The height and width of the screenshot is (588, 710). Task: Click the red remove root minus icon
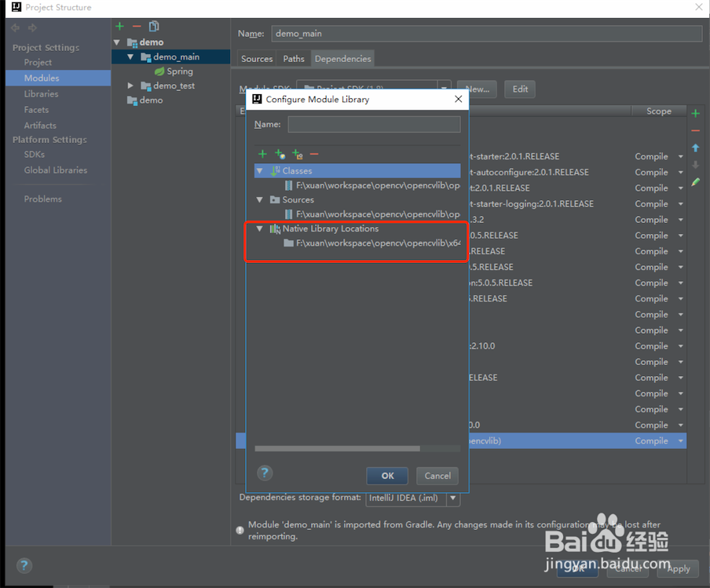tap(314, 154)
